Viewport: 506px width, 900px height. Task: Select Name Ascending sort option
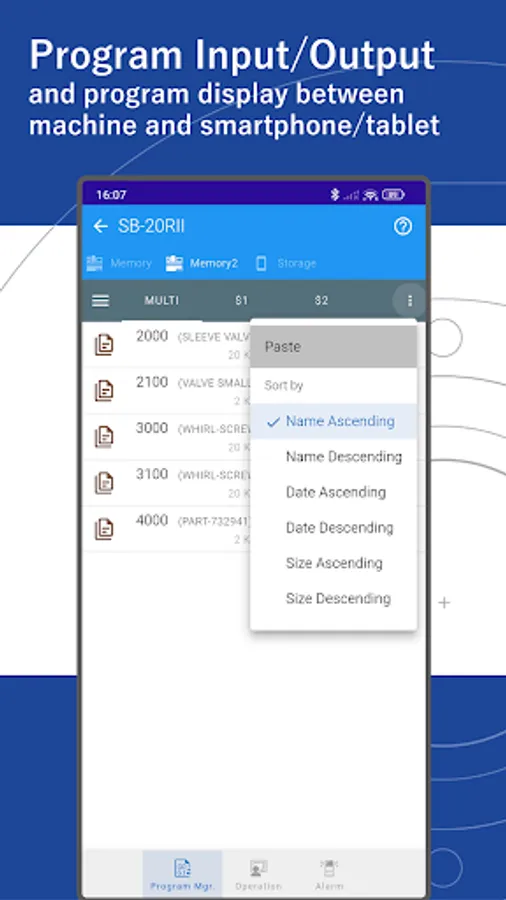click(x=333, y=421)
